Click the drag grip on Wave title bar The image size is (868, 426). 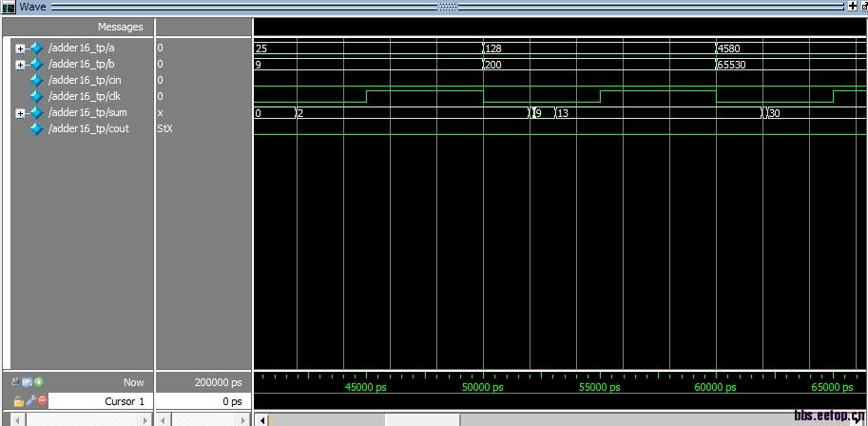447,7
